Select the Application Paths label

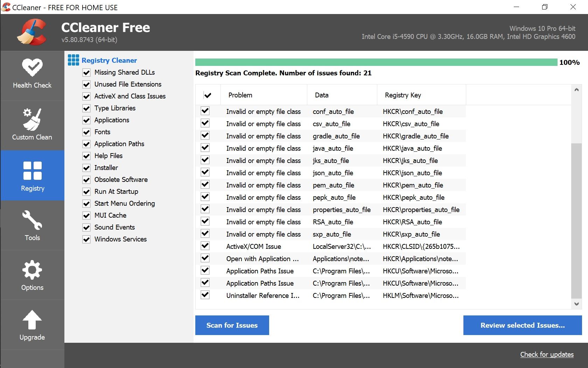pos(119,144)
